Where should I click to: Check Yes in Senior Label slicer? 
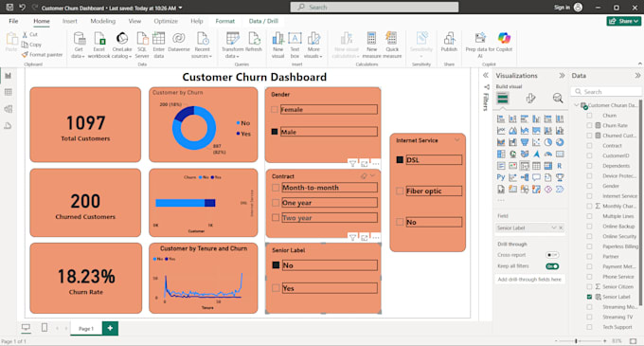pyautogui.click(x=276, y=288)
